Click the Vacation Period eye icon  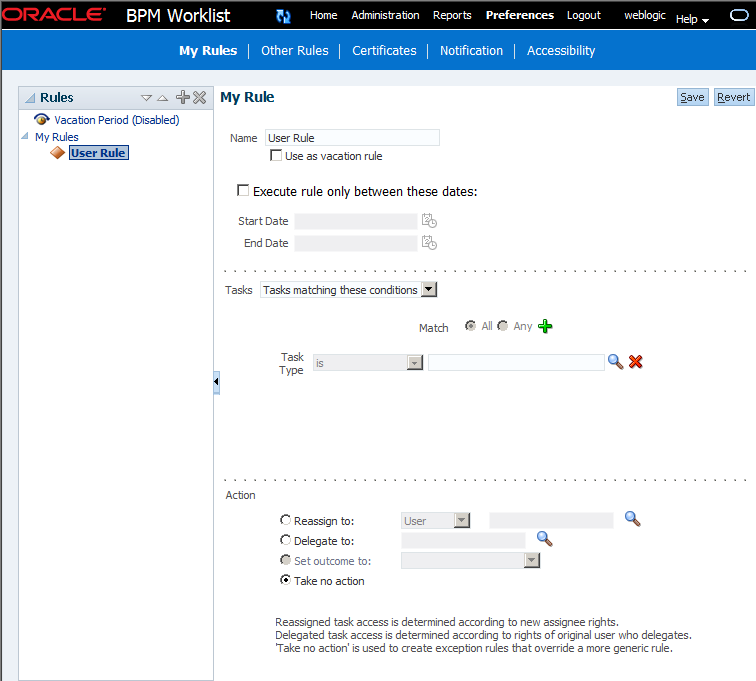[42, 119]
